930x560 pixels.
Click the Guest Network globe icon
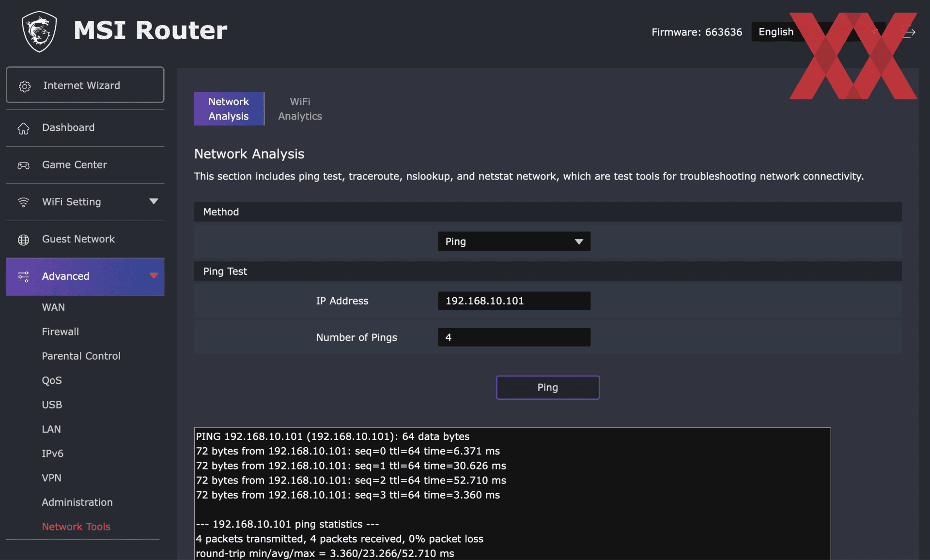23,240
